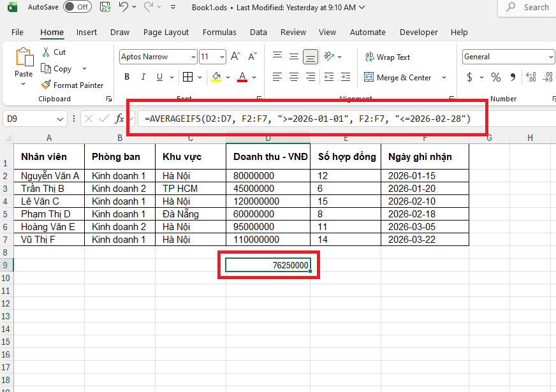Click the Copy button
The height and width of the screenshot is (392, 556).
[57, 68]
